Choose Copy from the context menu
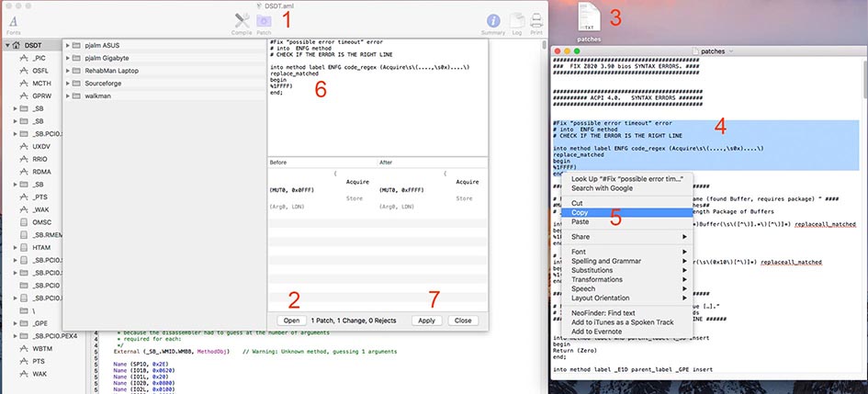 [x=626, y=212]
